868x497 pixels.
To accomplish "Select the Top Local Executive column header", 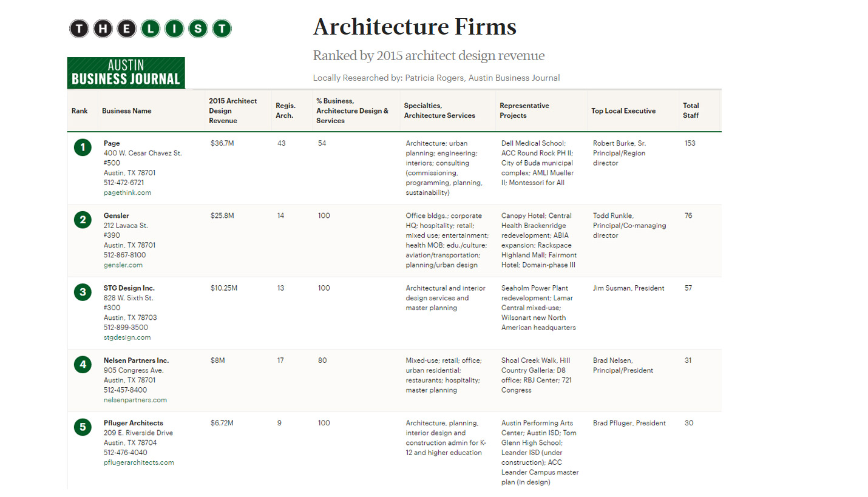I will (x=623, y=111).
